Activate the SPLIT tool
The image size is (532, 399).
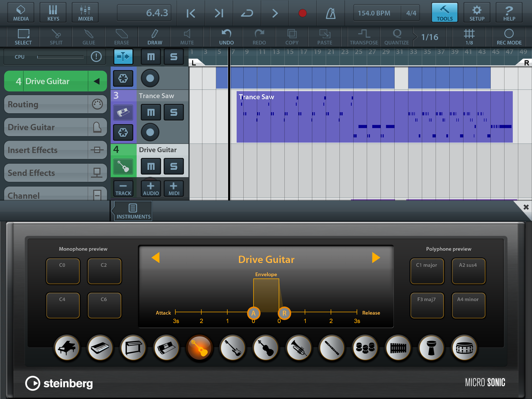click(56, 37)
